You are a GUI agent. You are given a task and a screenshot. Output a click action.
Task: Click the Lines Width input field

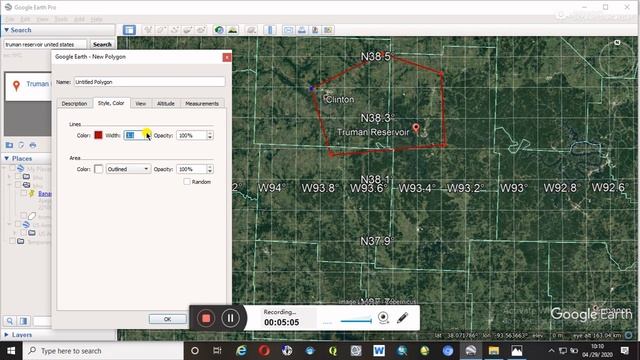135,135
